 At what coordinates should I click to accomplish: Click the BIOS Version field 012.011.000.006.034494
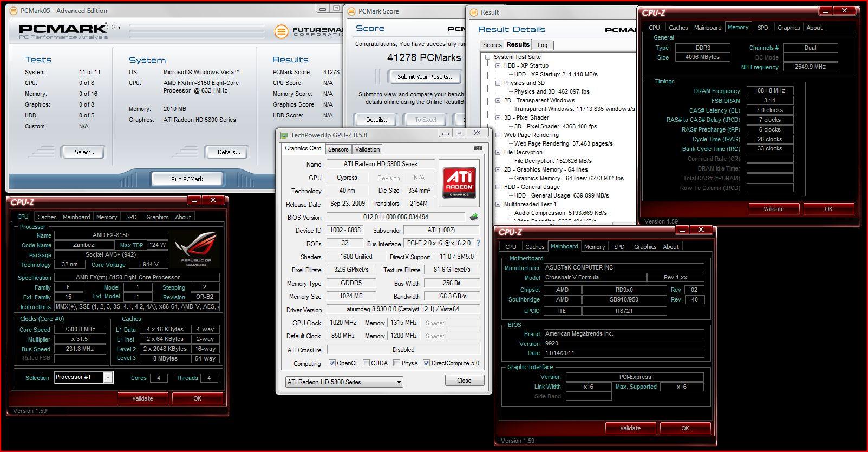point(396,217)
